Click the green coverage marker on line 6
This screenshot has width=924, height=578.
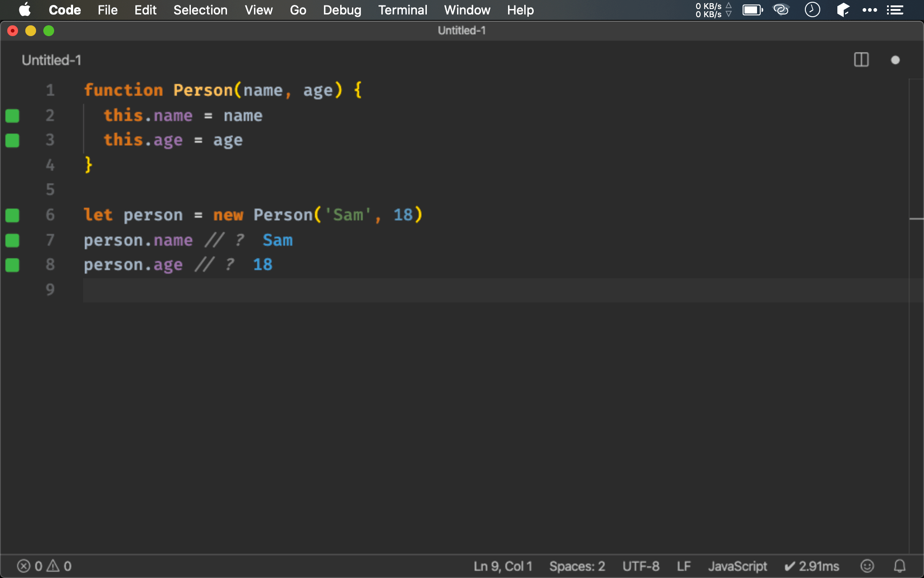(12, 215)
